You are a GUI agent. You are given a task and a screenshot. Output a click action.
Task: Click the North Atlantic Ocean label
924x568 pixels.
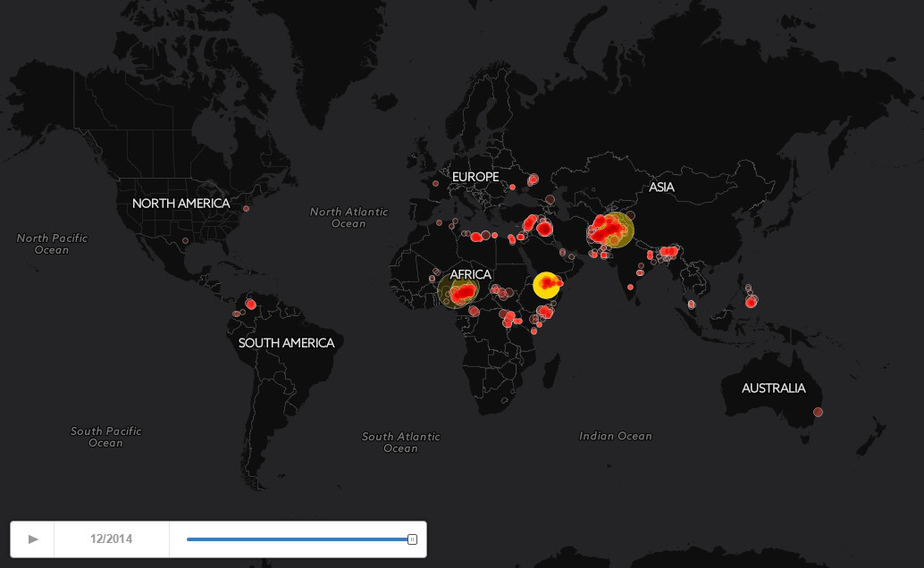point(349,217)
